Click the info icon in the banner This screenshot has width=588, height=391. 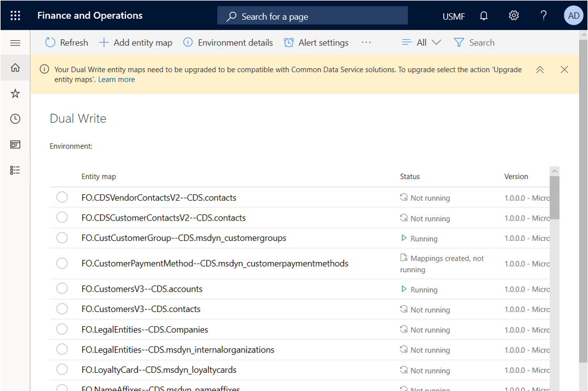point(44,69)
